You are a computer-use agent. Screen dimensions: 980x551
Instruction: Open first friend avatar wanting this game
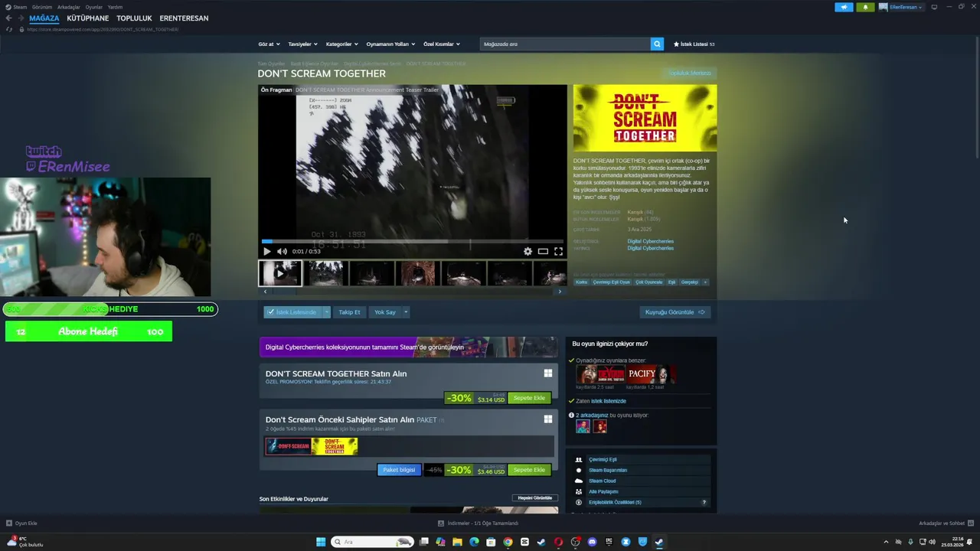click(x=583, y=426)
